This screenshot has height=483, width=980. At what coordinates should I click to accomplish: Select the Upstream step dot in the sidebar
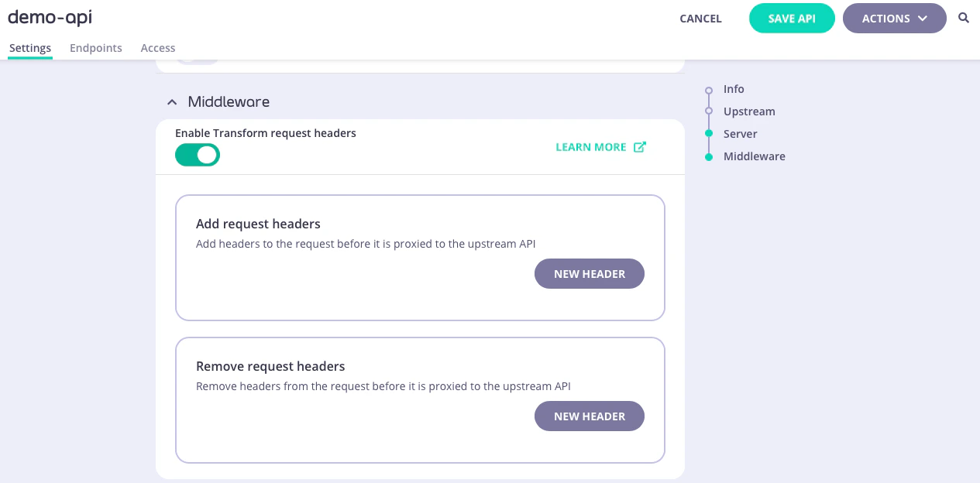tap(710, 111)
